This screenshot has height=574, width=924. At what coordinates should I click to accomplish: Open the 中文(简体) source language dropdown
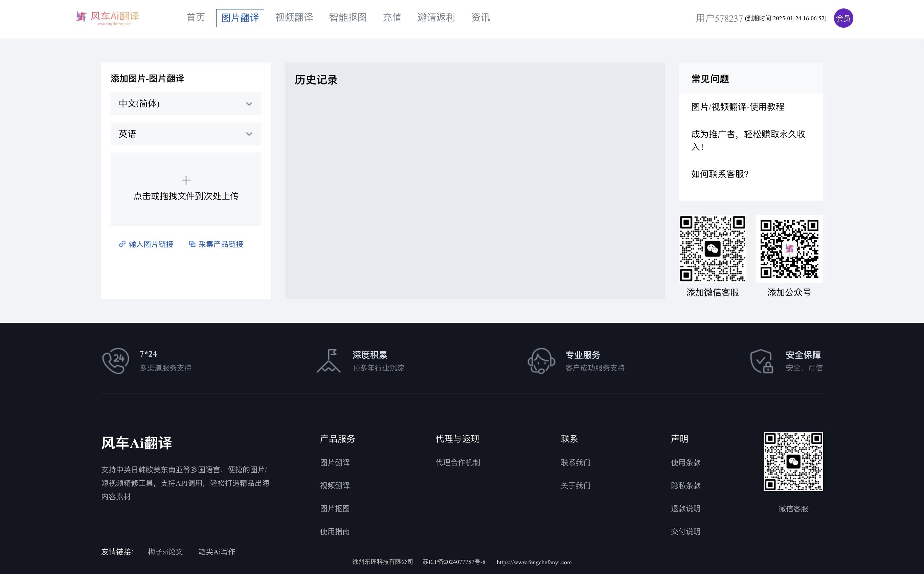coord(186,104)
